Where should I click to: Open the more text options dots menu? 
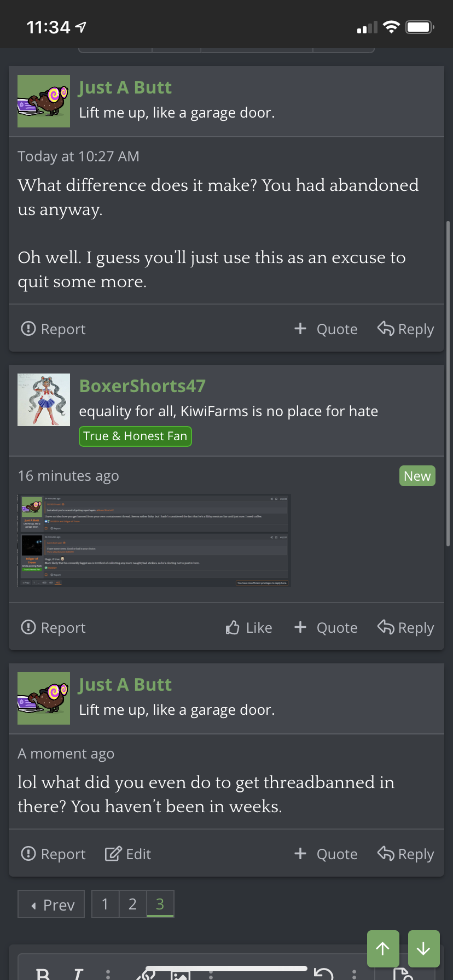click(108, 974)
